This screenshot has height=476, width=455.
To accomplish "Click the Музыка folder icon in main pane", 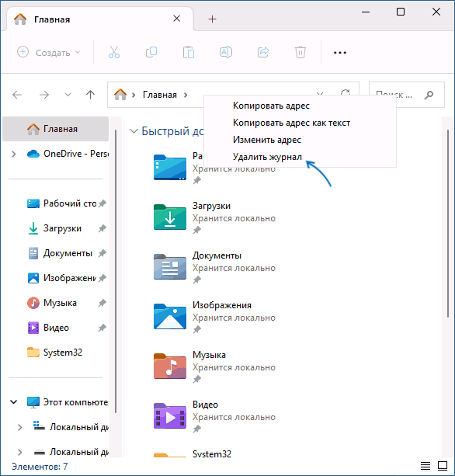I will tap(170, 366).
